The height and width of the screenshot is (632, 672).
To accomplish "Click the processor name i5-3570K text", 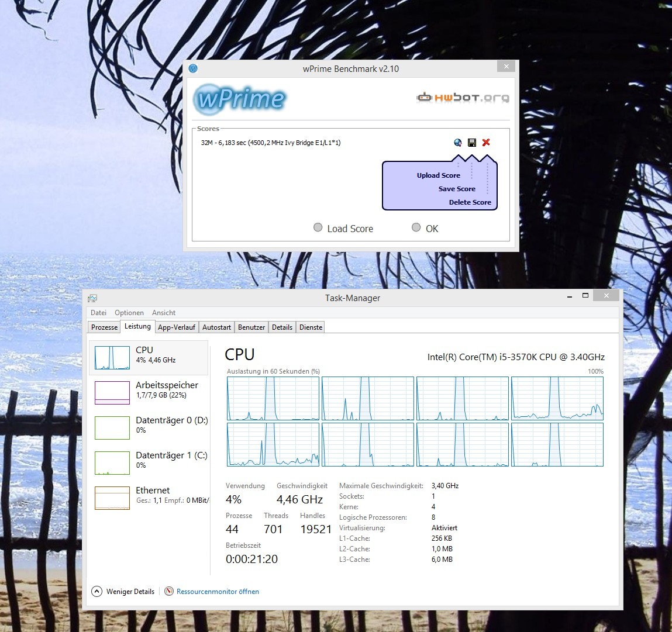I will 516,357.
